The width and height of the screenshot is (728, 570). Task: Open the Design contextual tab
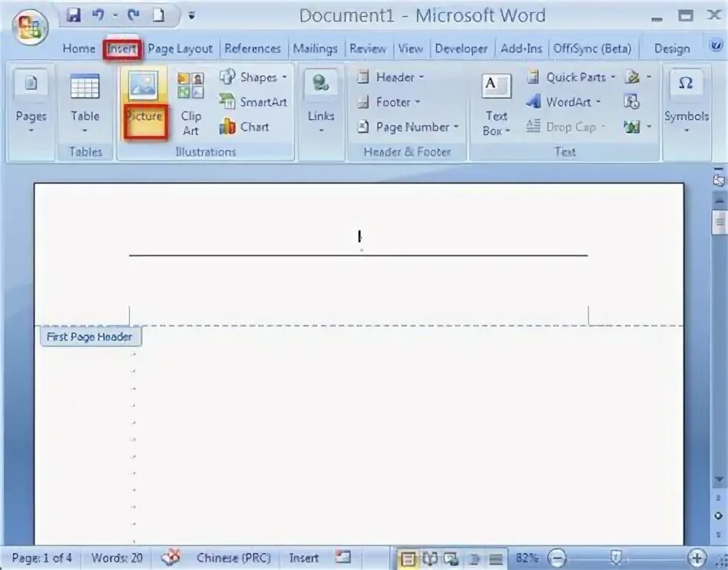(x=672, y=48)
